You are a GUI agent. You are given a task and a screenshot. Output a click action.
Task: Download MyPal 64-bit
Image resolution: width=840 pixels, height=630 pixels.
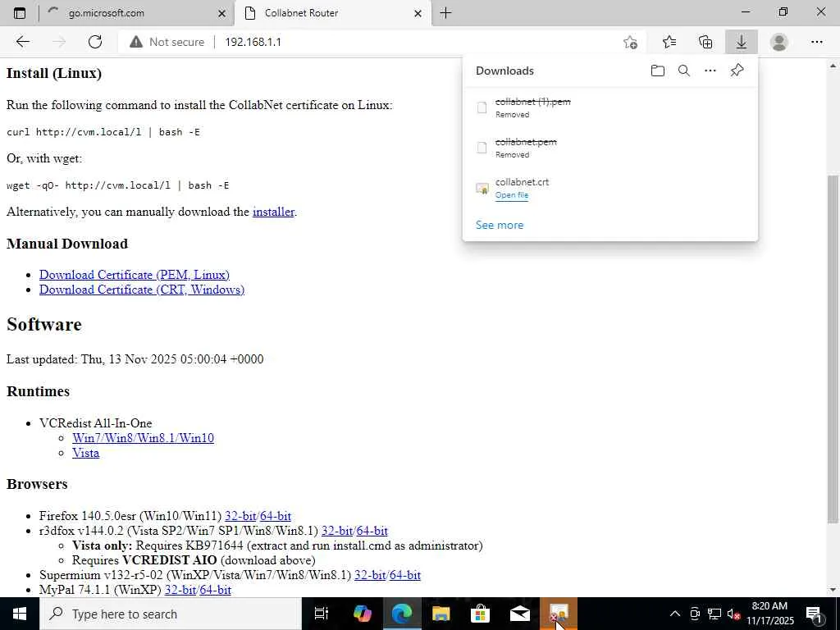(216, 590)
